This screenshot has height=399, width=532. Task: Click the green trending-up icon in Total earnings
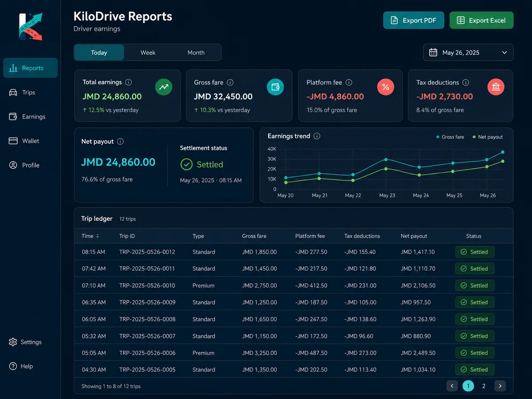click(164, 87)
